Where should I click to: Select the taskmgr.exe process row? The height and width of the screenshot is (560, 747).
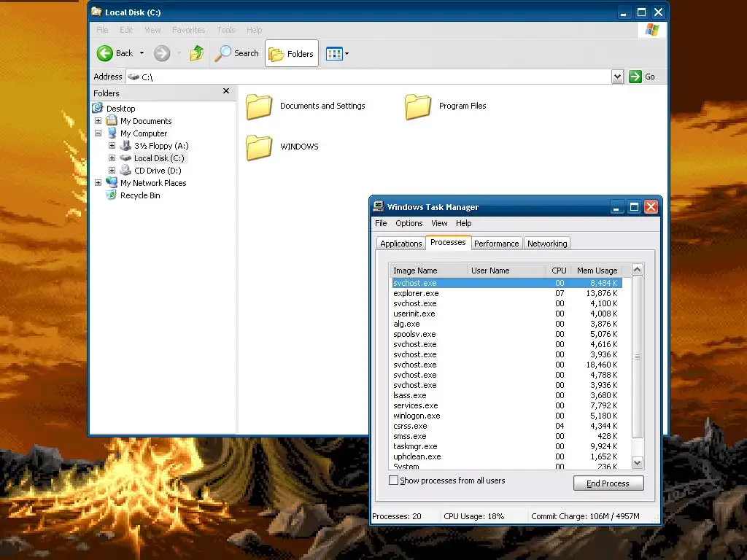click(507, 447)
